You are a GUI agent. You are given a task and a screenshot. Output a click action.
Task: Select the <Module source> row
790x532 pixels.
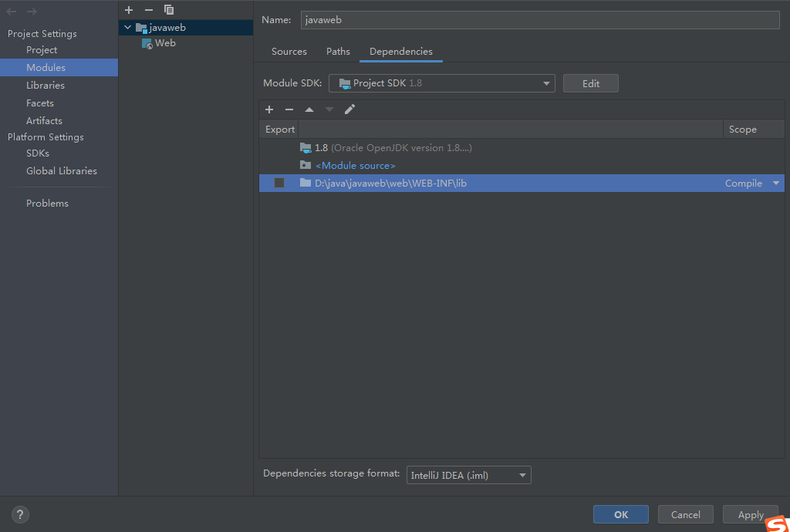[x=522, y=166]
